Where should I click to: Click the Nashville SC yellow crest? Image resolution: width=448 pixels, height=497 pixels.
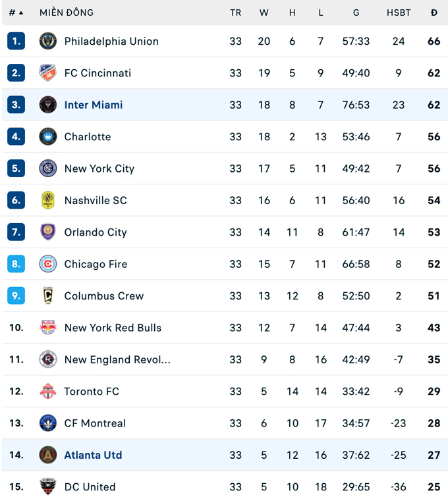coord(48,200)
